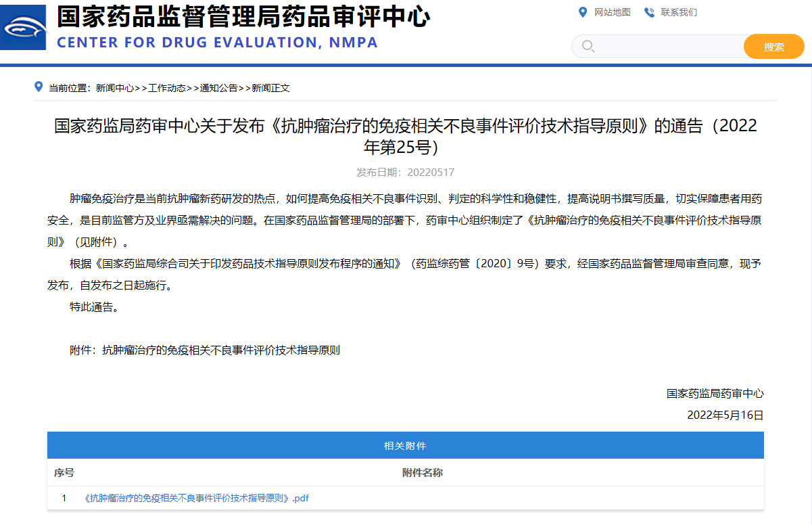Click CENTER FOR DRUG EVALUATION, NMPA text
Screen dimensions: 812x525
point(218,43)
